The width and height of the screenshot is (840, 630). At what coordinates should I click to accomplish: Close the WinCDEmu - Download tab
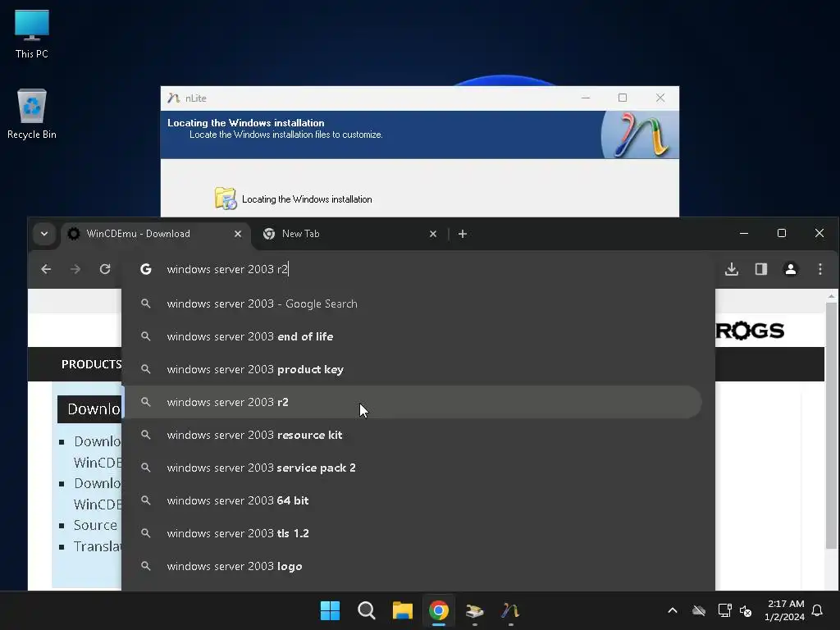point(238,234)
